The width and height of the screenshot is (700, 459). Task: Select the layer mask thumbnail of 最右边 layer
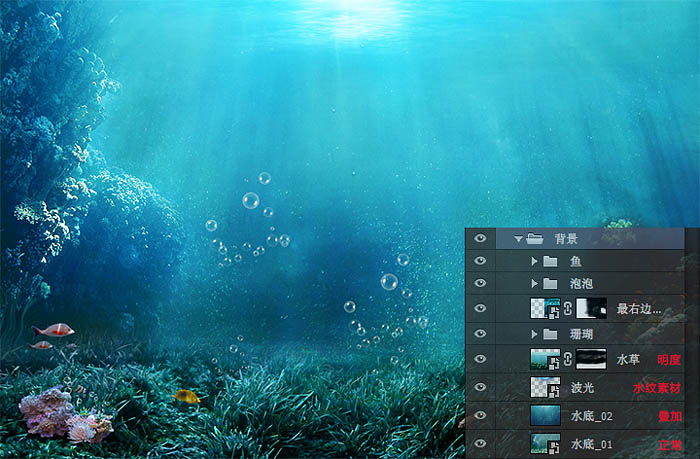(x=592, y=308)
